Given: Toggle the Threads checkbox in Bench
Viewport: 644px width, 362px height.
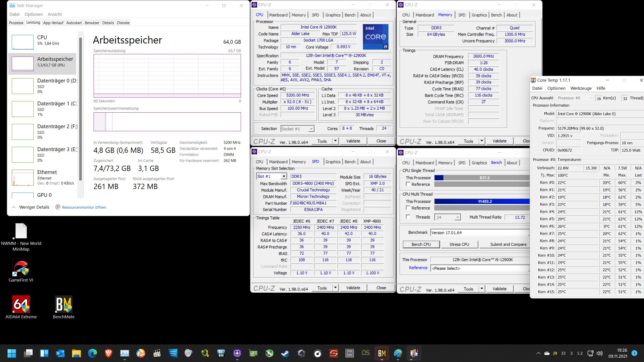Looking at the screenshot, I should tap(408, 217).
